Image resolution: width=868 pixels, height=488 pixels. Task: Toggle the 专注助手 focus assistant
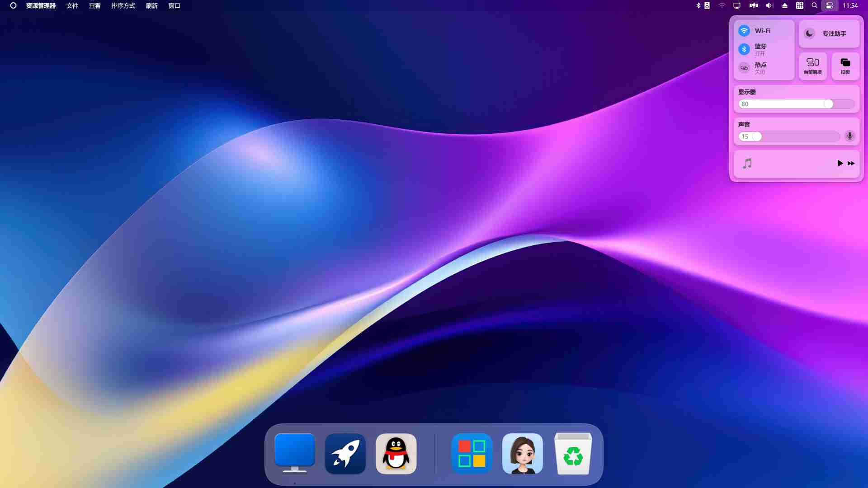[x=829, y=33]
